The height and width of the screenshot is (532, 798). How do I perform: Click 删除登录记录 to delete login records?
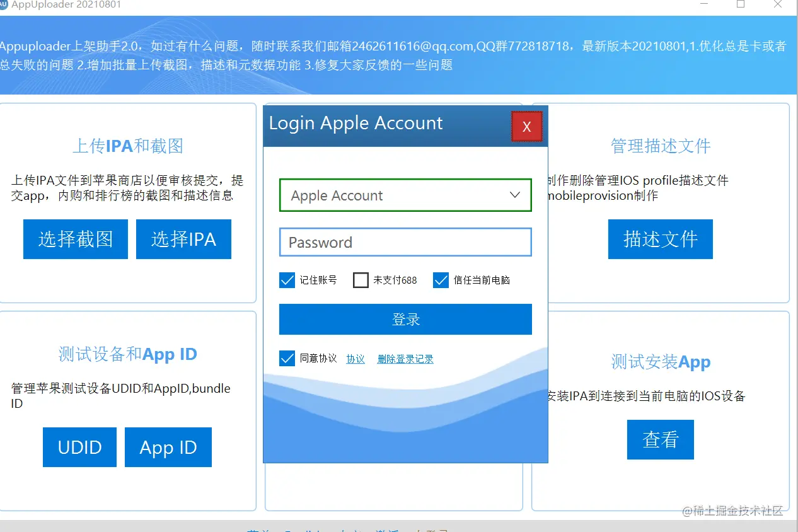coord(405,358)
